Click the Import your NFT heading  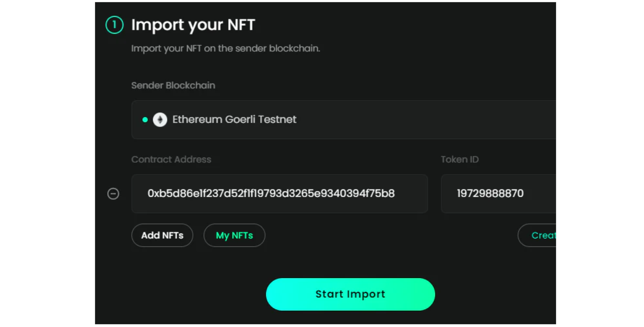point(193,25)
